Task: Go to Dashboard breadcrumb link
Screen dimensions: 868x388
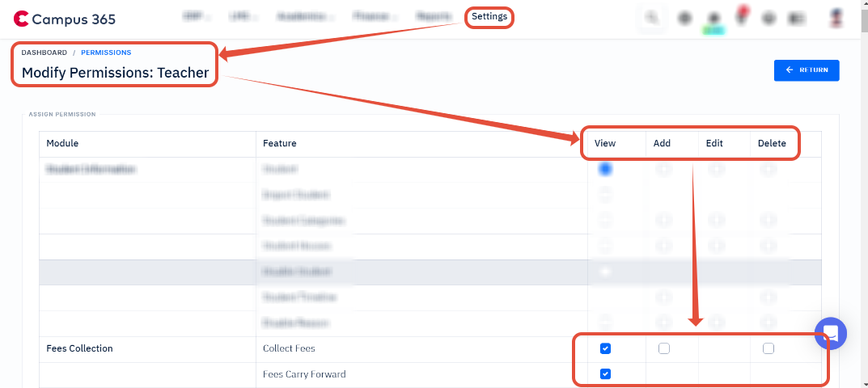Action: (x=44, y=53)
